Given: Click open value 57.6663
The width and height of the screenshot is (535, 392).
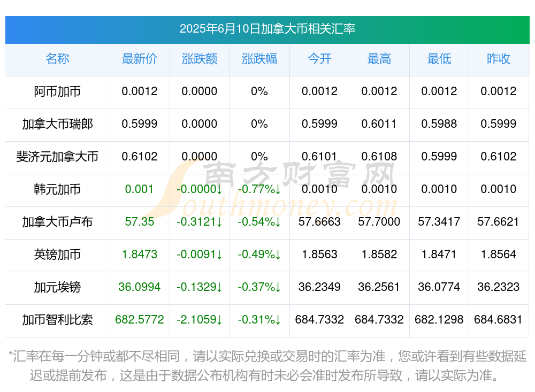Looking at the screenshot, I should pyautogui.click(x=319, y=222).
